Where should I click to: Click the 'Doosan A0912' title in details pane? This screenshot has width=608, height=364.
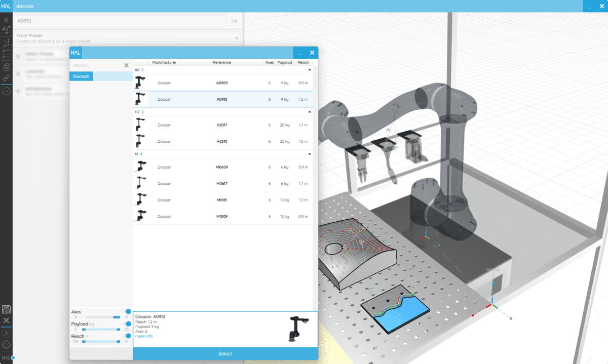point(150,316)
